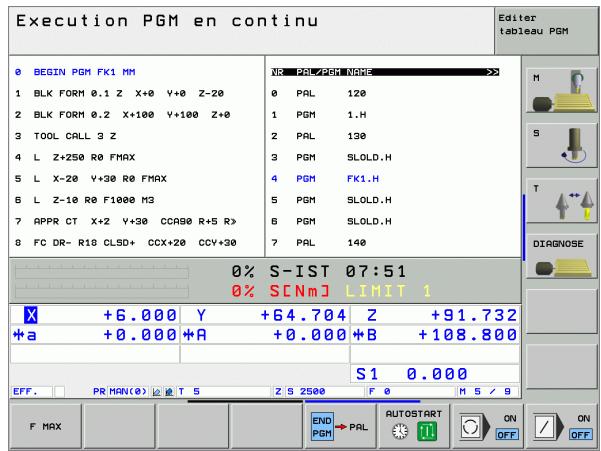Click the EFF. status bar field
The image size is (601, 451).
tap(31, 391)
